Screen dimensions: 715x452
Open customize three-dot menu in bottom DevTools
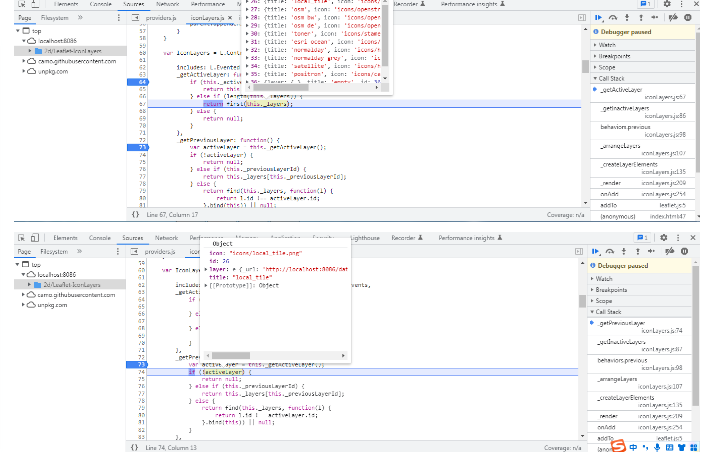tap(678, 238)
